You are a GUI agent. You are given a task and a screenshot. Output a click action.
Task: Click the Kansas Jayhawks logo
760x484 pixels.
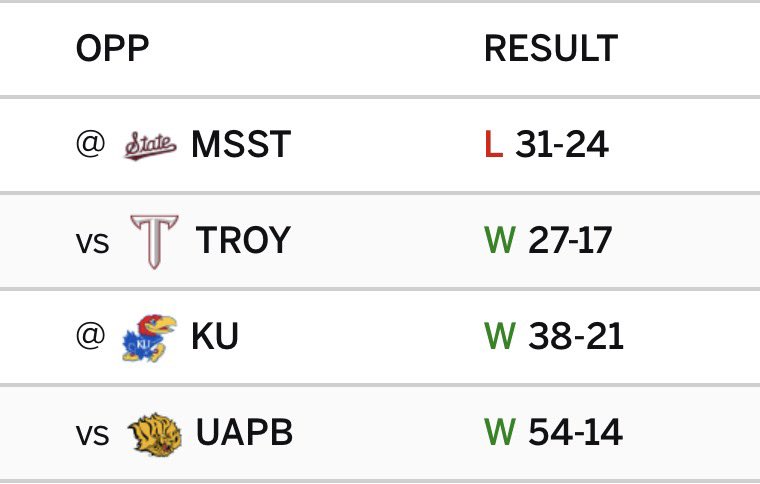click(149, 338)
